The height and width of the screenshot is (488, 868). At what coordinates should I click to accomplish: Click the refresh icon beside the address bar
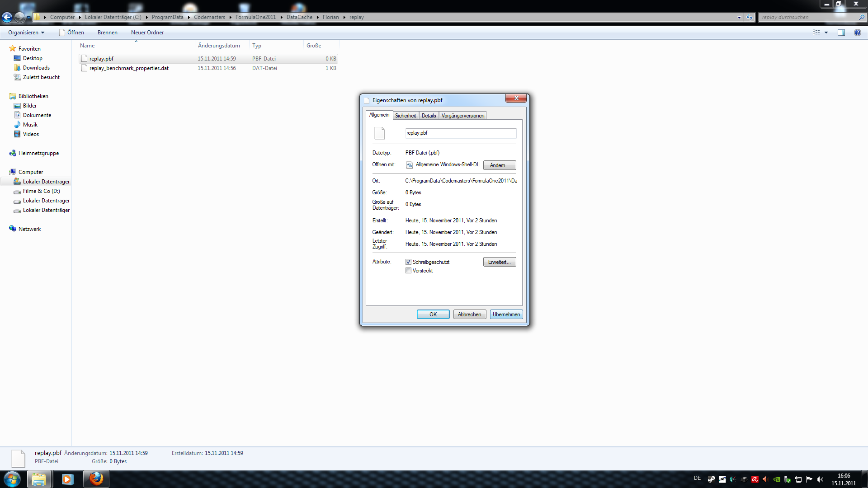click(750, 17)
